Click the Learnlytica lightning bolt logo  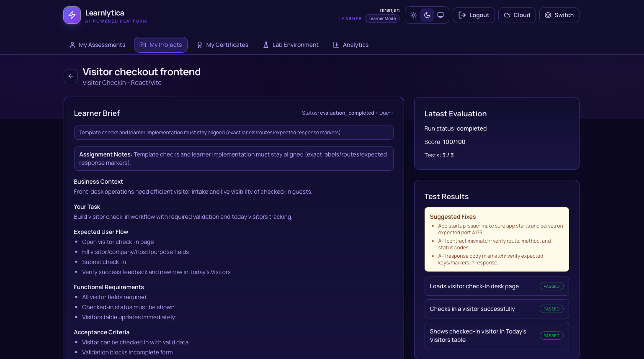tap(72, 15)
